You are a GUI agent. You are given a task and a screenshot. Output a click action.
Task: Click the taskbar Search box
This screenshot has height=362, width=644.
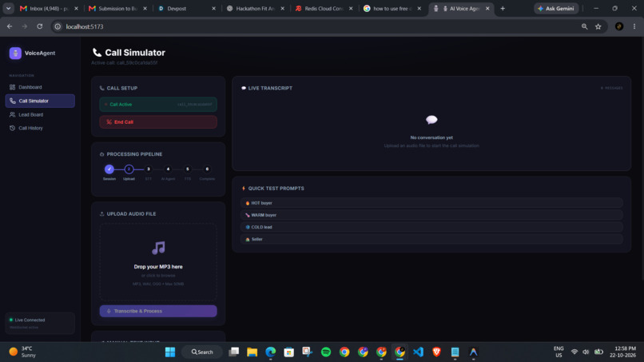coord(202,352)
